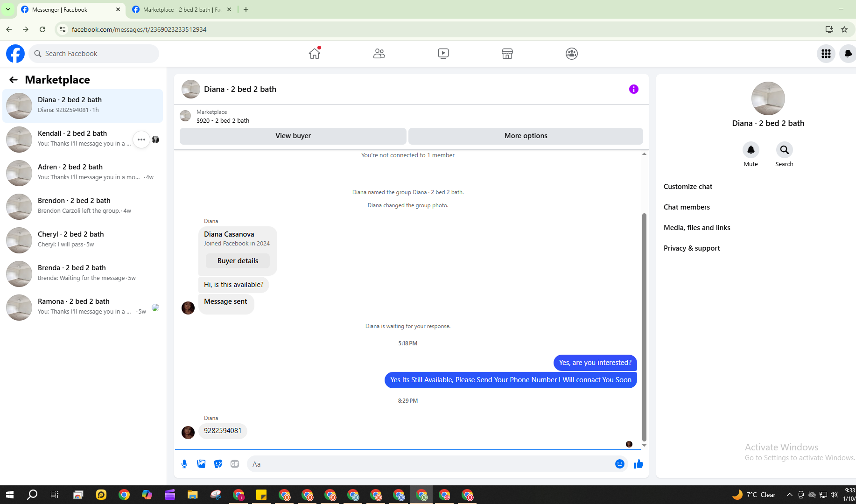Open emoji picker in message box
The height and width of the screenshot is (504, 856).
pos(620,464)
